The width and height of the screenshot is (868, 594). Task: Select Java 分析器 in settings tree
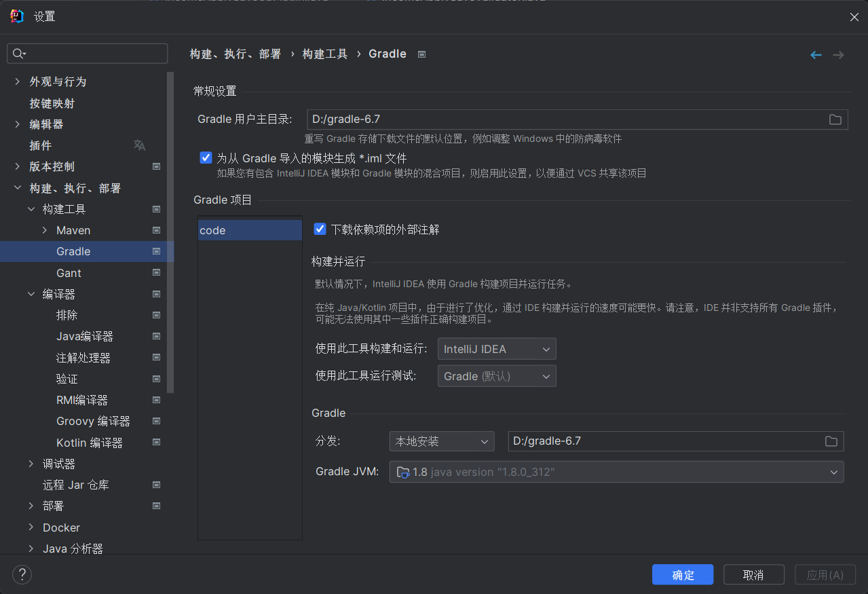pos(73,549)
